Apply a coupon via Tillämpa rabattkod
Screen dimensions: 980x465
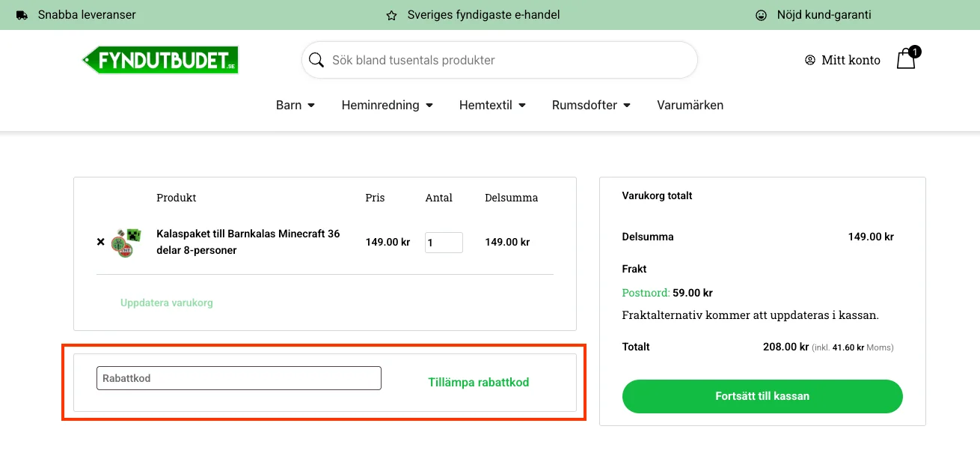point(478,382)
